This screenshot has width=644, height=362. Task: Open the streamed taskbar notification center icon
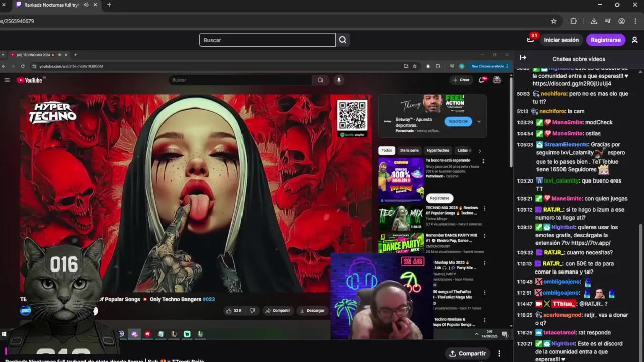[x=504, y=334]
